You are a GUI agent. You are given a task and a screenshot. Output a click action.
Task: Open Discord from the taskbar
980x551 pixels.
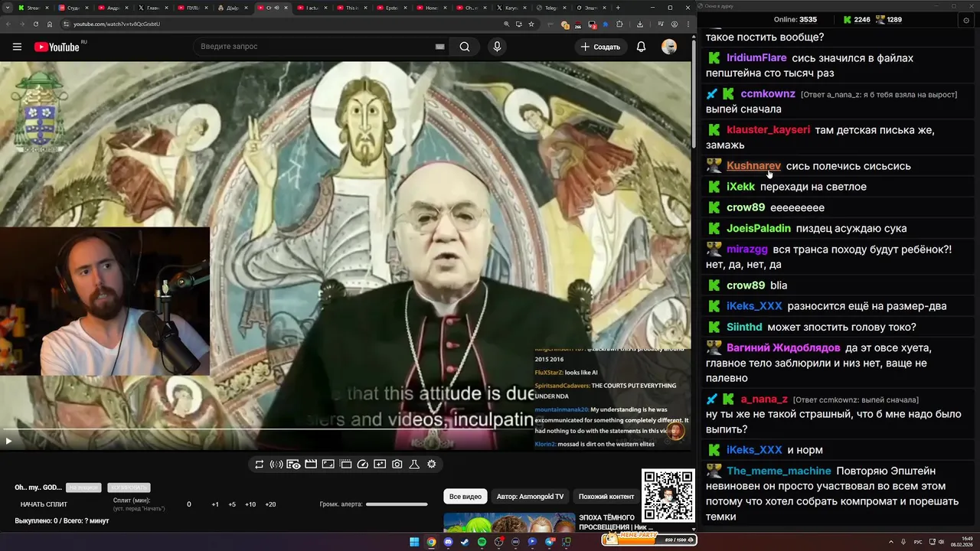[448, 542]
